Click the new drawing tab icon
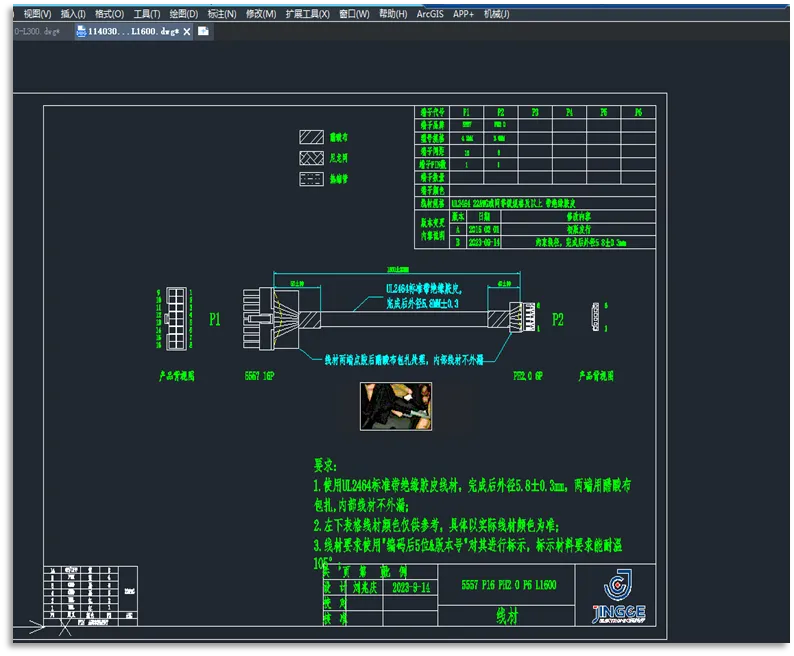The width and height of the screenshot is (794, 656). click(203, 32)
